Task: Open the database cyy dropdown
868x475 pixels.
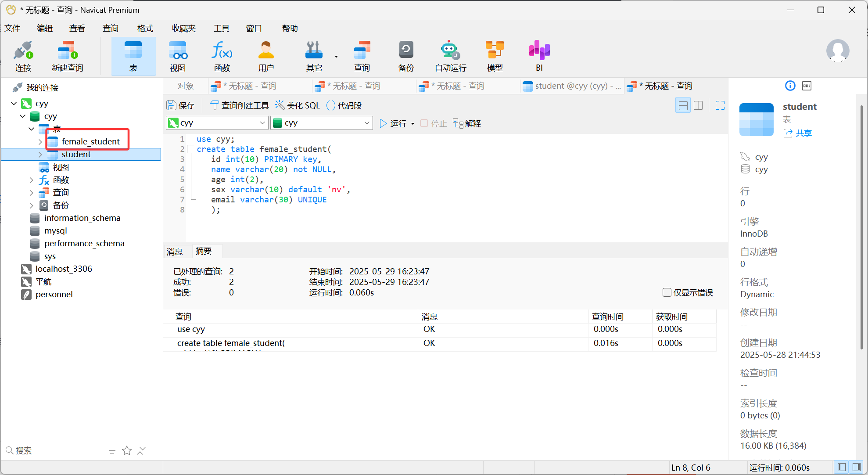Action: [x=321, y=123]
